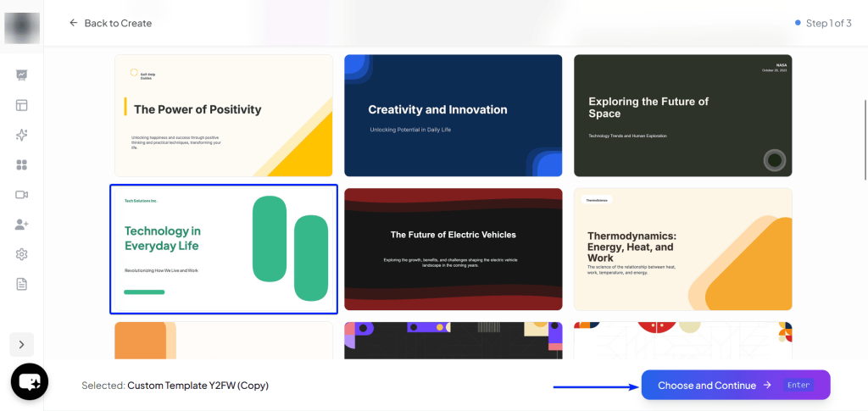Click the add user icon in sidebar
The image size is (868, 411).
tap(22, 225)
